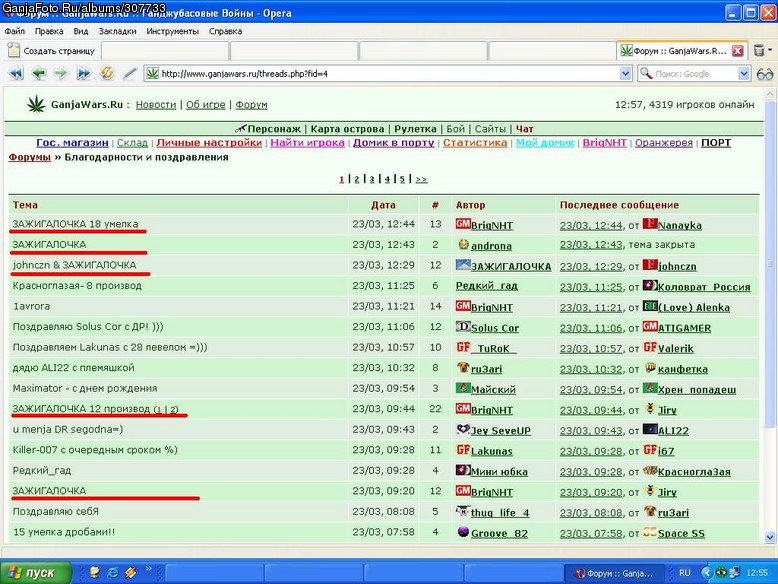Screen dimensions: 778x584
Task: Open the Гос. магазин link
Action: pos(72,142)
